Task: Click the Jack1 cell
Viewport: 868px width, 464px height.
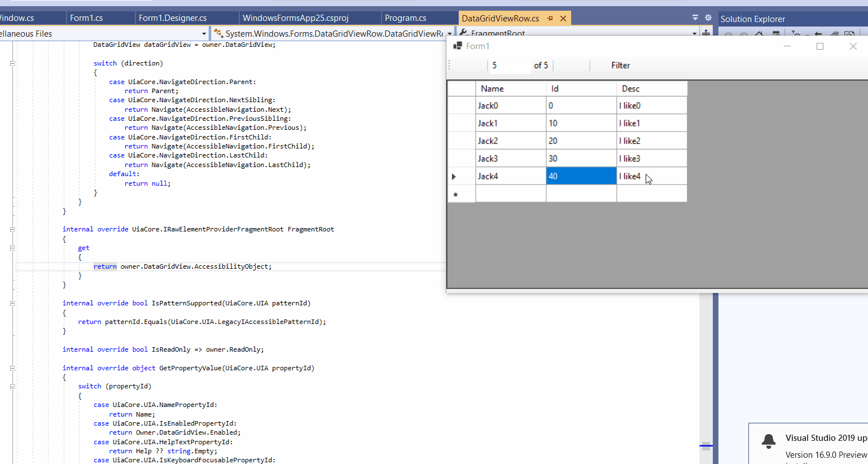Action: [x=511, y=123]
